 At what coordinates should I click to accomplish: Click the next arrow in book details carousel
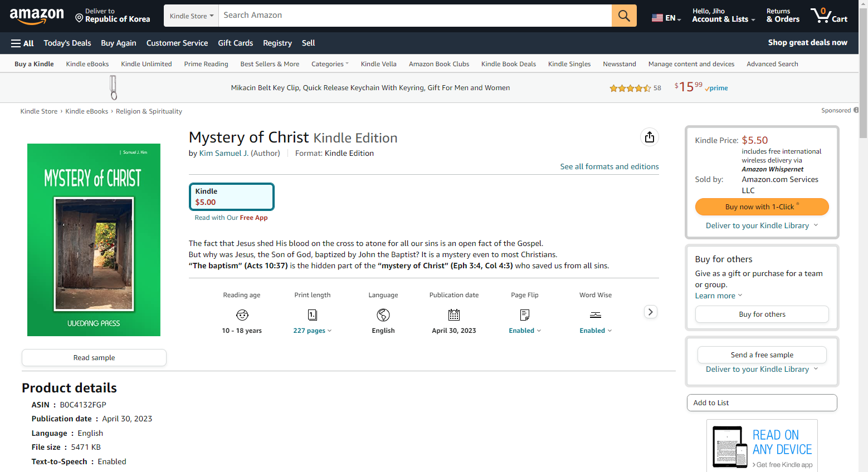[650, 312]
